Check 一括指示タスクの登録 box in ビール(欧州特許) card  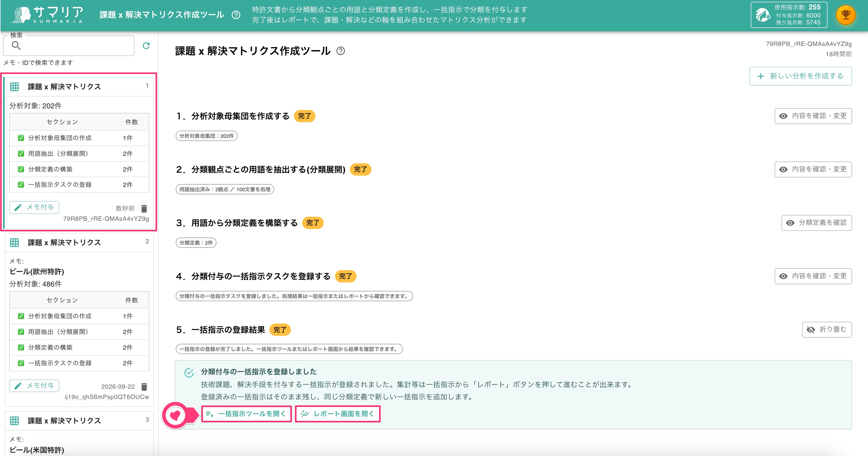tap(21, 363)
